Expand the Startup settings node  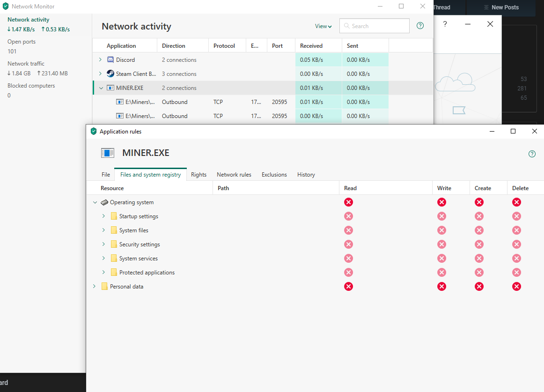(103, 216)
